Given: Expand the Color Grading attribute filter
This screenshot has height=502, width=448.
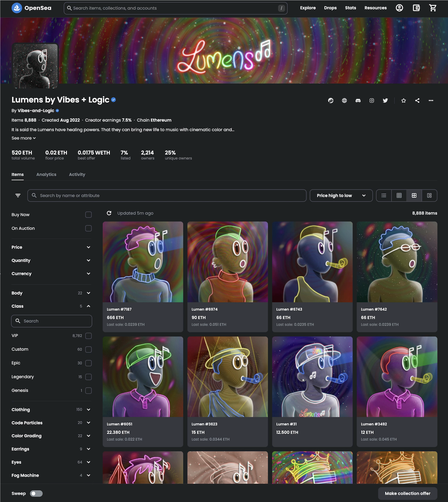Looking at the screenshot, I should [x=51, y=436].
